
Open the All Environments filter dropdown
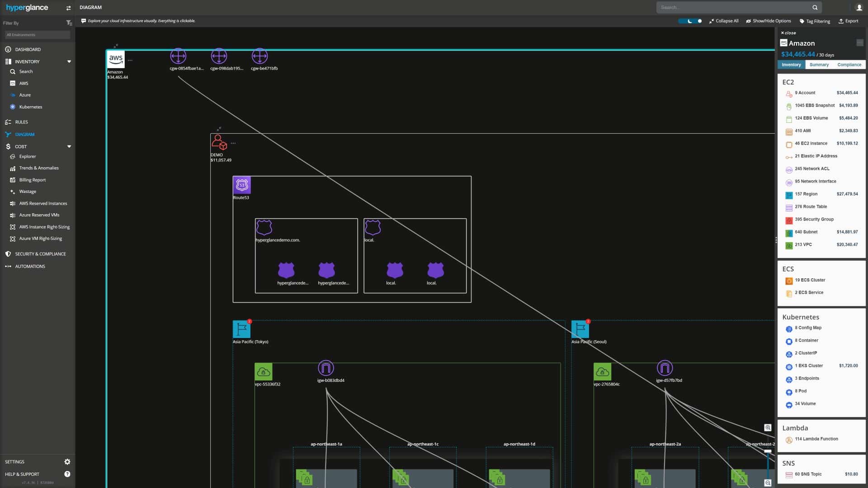pyautogui.click(x=38, y=35)
